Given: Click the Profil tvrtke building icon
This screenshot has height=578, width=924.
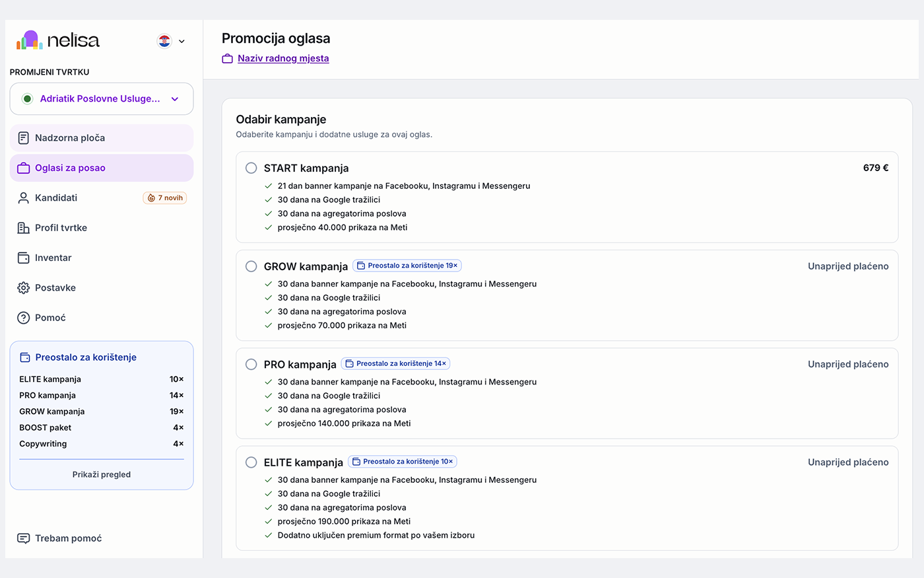Looking at the screenshot, I should (x=23, y=228).
